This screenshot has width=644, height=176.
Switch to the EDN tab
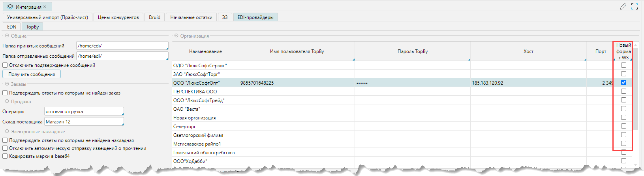coord(12,27)
